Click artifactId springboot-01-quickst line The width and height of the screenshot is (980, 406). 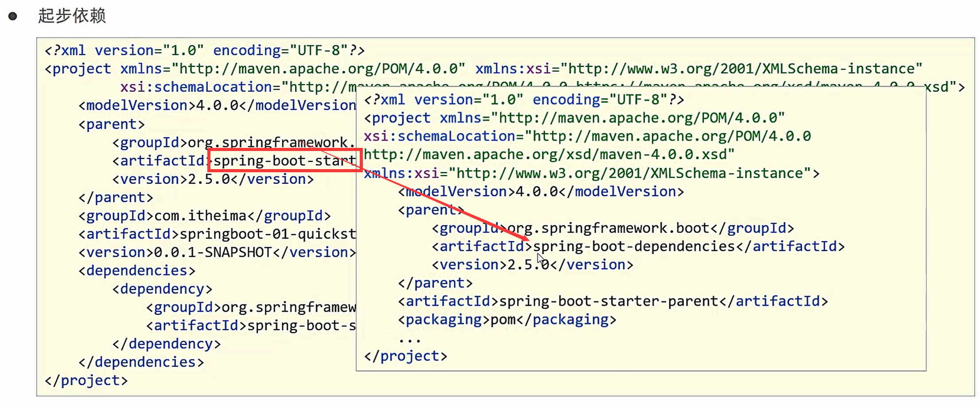point(217,234)
